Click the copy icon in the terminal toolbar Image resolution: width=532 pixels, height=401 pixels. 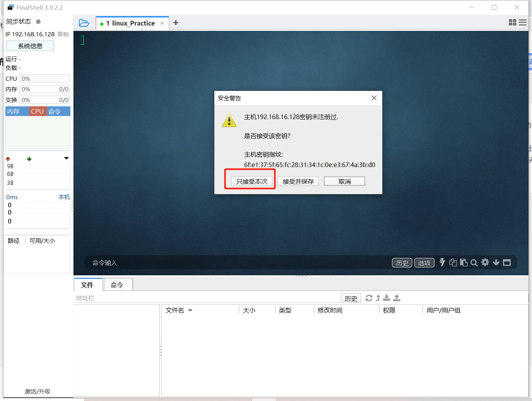click(453, 263)
